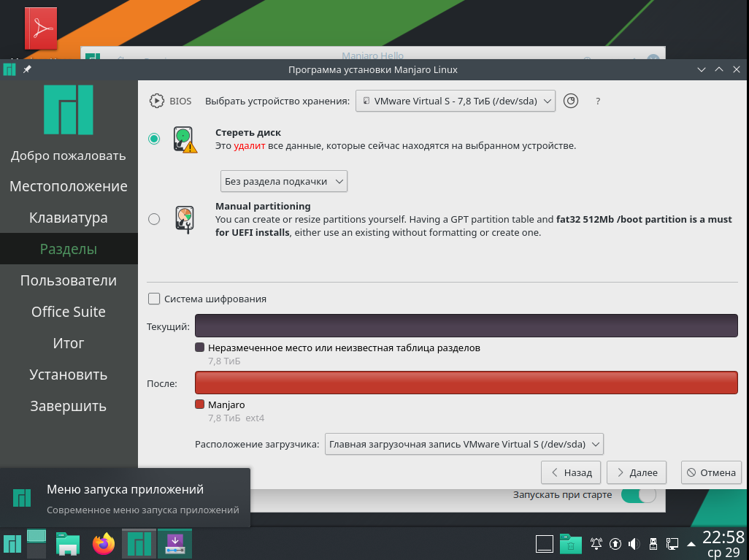The image size is (749, 560).
Task: Click the red Manjaro legend swatch
Action: (x=200, y=404)
